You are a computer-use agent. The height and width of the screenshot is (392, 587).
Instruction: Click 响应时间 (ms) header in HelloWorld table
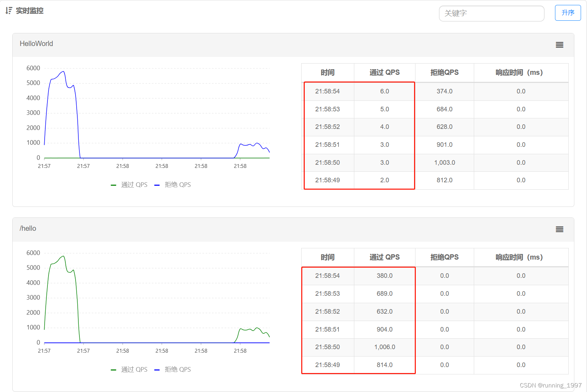521,72
